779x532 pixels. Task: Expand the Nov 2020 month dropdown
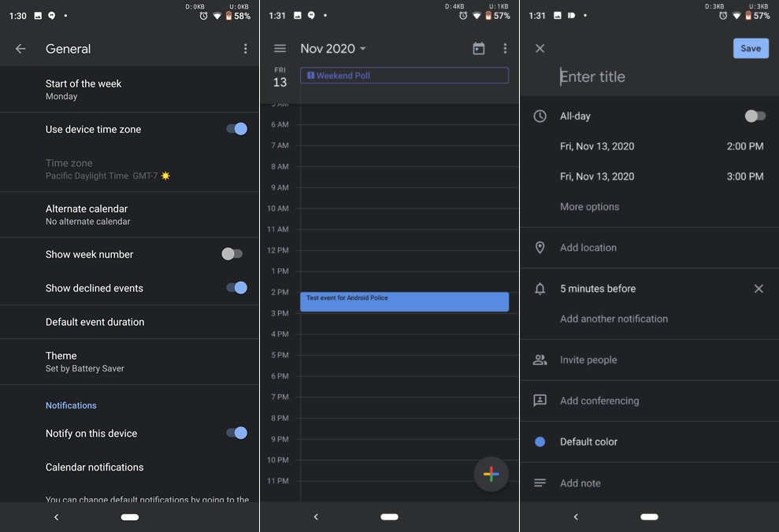(333, 49)
